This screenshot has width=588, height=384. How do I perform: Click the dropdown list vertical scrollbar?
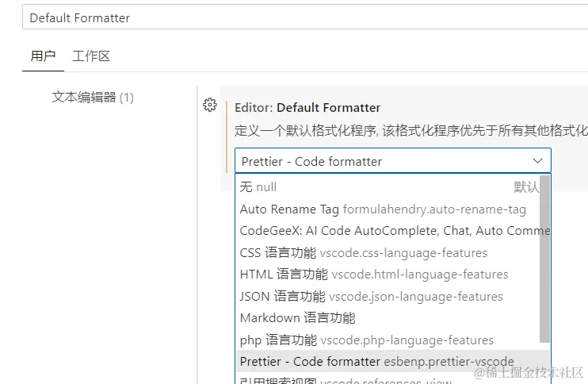(x=544, y=259)
